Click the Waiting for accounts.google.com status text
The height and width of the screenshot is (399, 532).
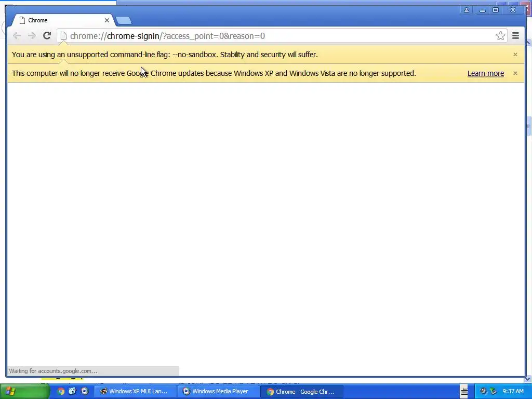pos(53,371)
